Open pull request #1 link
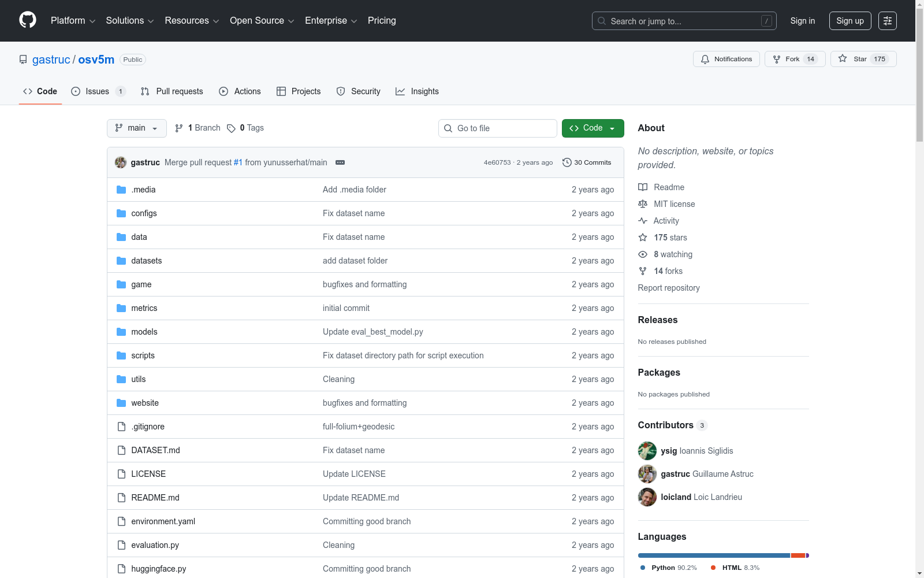Image resolution: width=924 pixels, height=578 pixels. [238, 162]
